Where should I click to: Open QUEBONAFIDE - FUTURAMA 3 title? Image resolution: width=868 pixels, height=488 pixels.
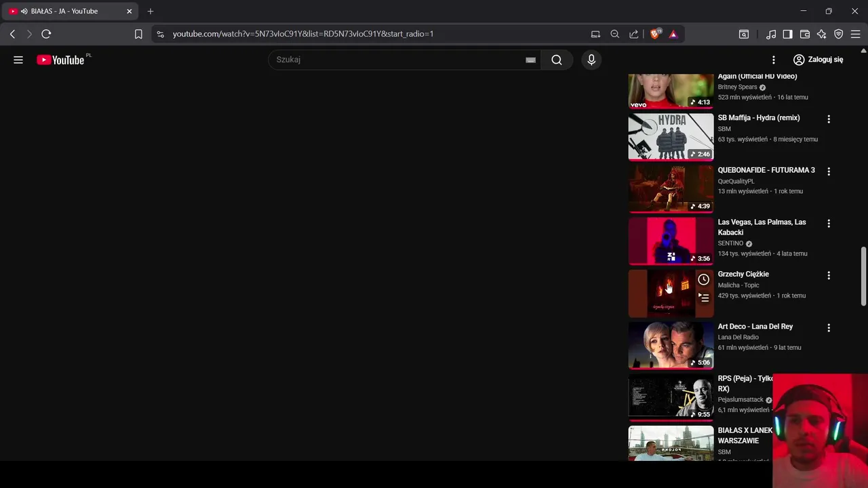[766, 170]
